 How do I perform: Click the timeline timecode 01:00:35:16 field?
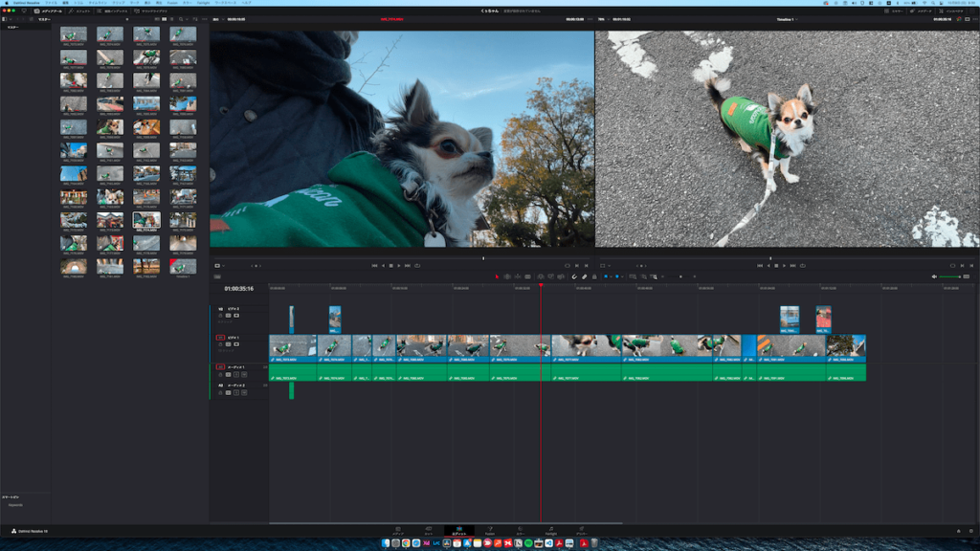238,289
